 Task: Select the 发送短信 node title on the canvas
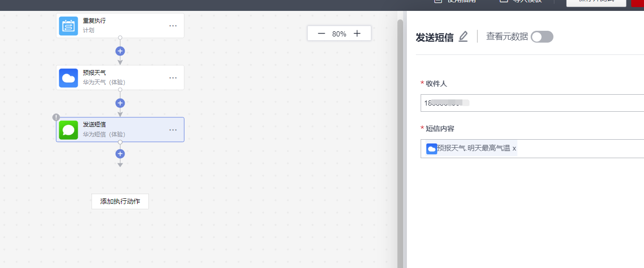tap(94, 125)
